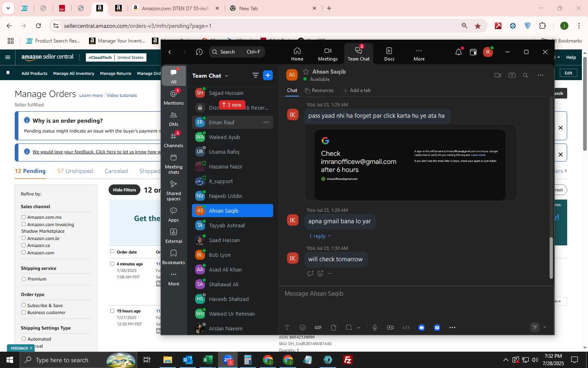Open Bookmarks in Zoom sidebar
The height and width of the screenshot is (368, 588).
click(174, 257)
